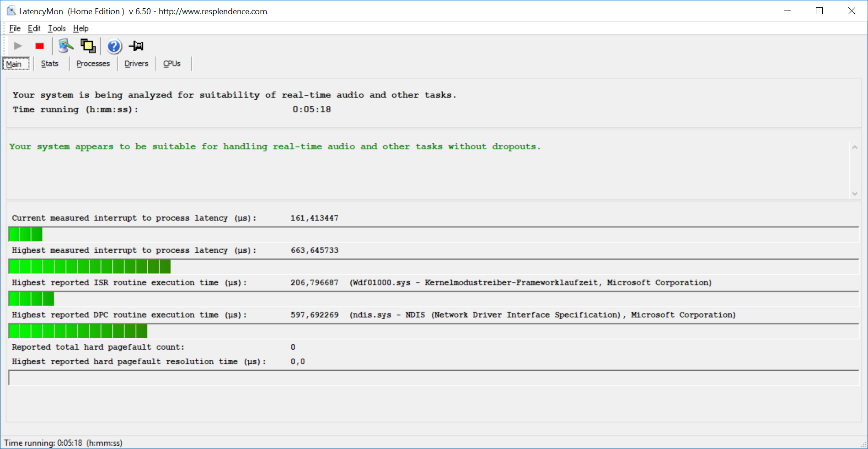Click the pin always-on-top toolbar icon
Viewport: 868px width, 449px height.
tap(136, 46)
